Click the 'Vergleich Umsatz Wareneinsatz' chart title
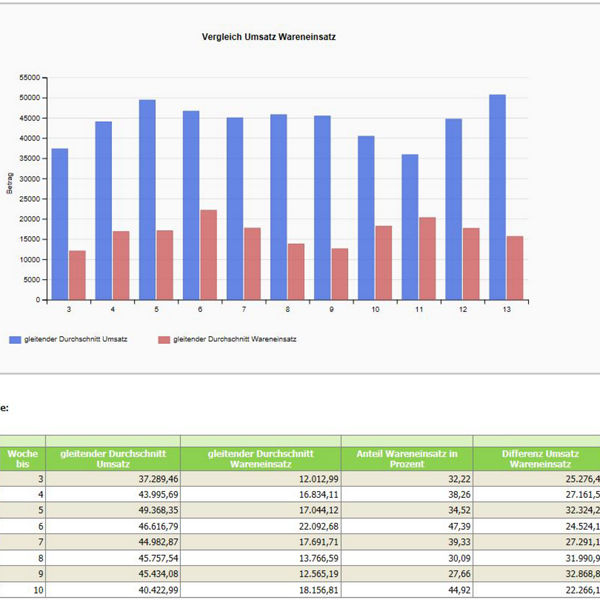Viewport: 600px width, 600px height. pos(268,37)
